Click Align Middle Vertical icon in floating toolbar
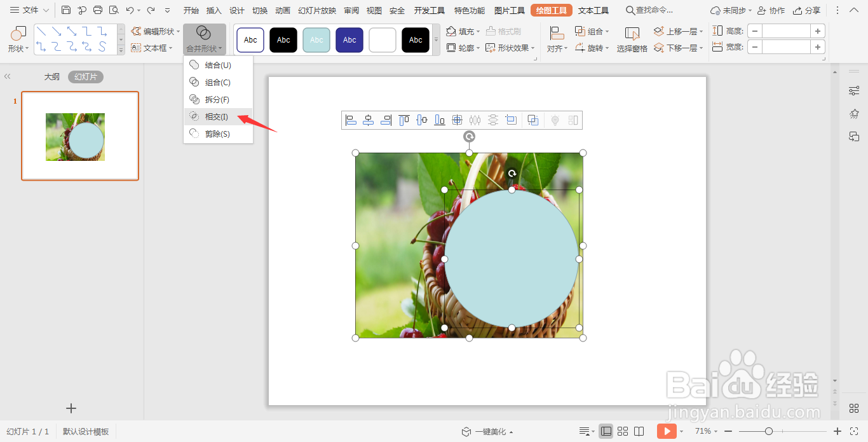868x442 pixels. tap(421, 120)
